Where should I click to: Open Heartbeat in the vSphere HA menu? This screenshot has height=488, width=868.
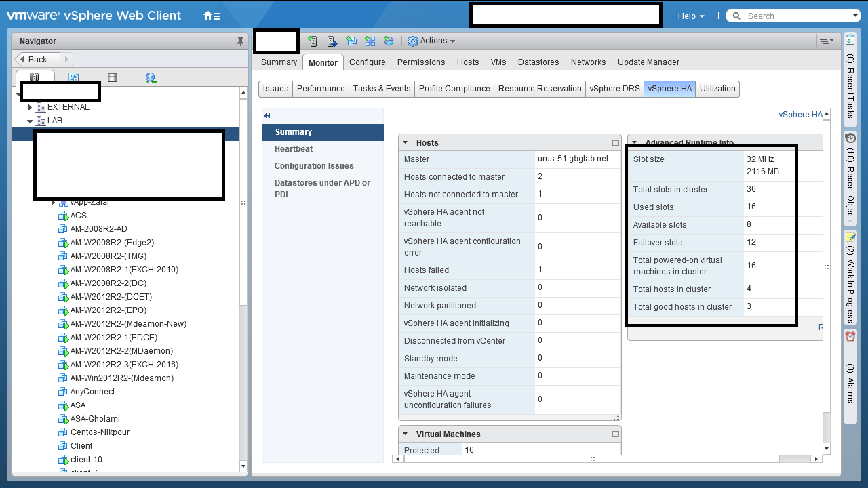[x=294, y=149]
